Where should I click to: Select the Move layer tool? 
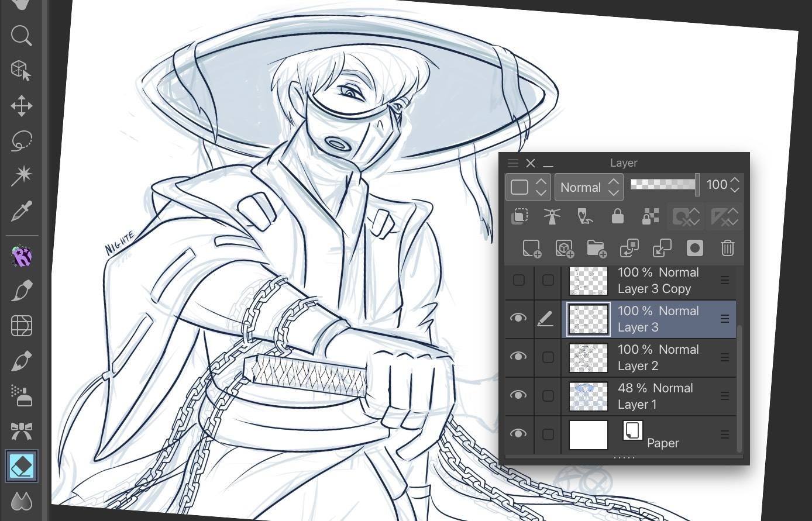coord(21,106)
